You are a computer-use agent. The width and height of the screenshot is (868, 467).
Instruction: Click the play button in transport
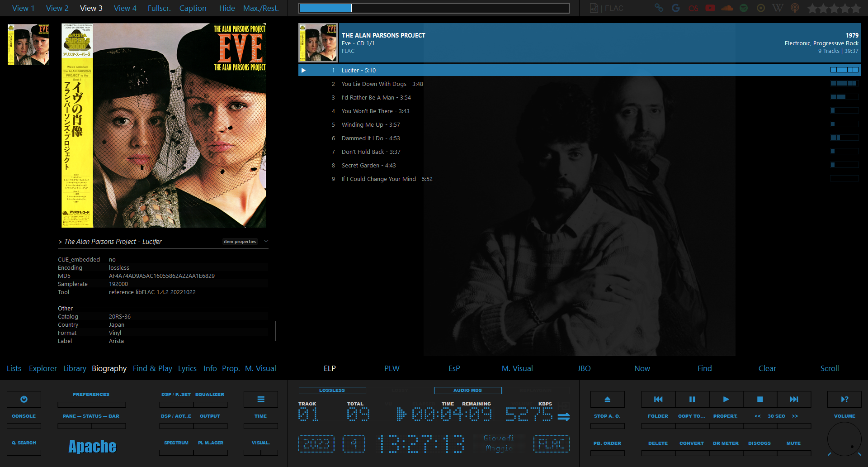pos(726,399)
